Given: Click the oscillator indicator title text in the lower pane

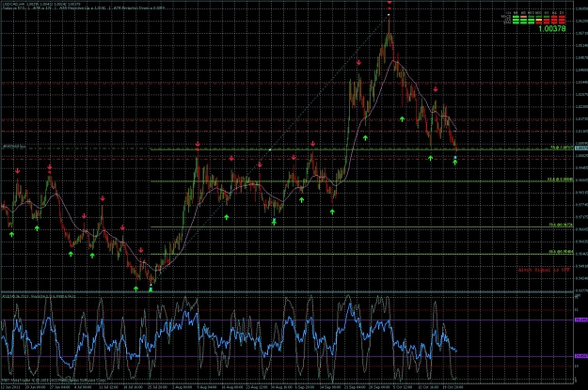Looking at the screenshot, I should 39,296.
